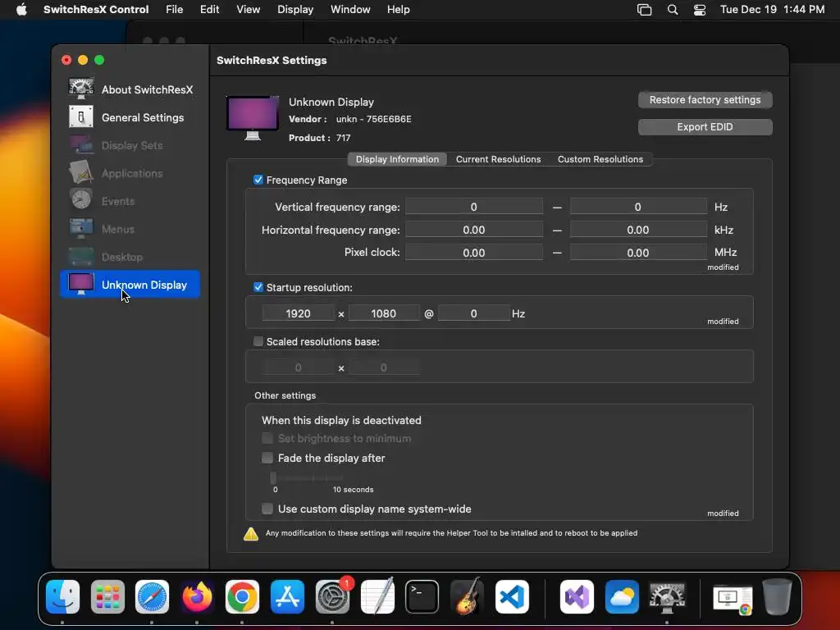Viewport: 840px width, 630px height.
Task: Click the date and time in menu bar
Action: [772, 10]
